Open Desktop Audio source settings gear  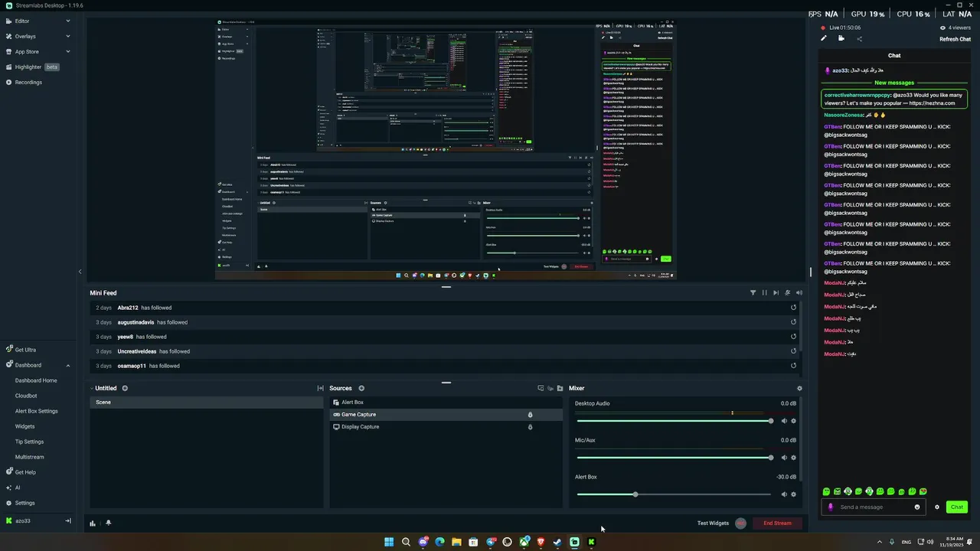[x=793, y=421]
